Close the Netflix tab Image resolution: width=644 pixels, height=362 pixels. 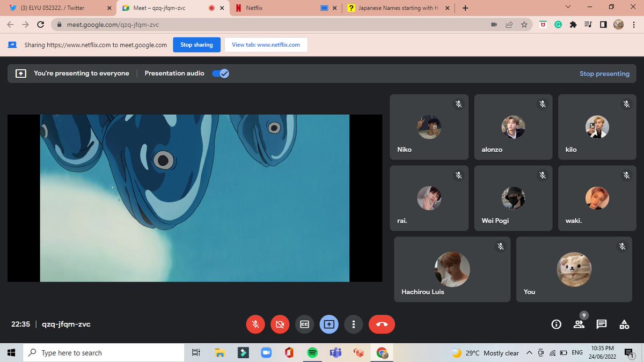[335, 8]
